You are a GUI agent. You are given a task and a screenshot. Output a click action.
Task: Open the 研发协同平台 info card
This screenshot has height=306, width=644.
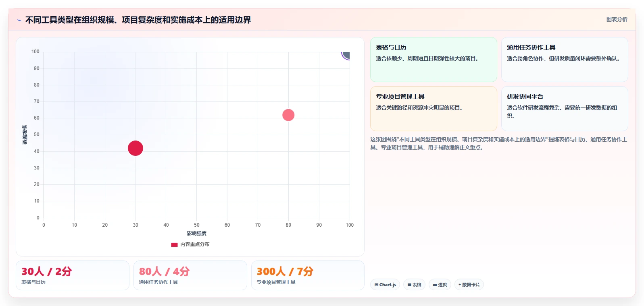(x=565, y=109)
